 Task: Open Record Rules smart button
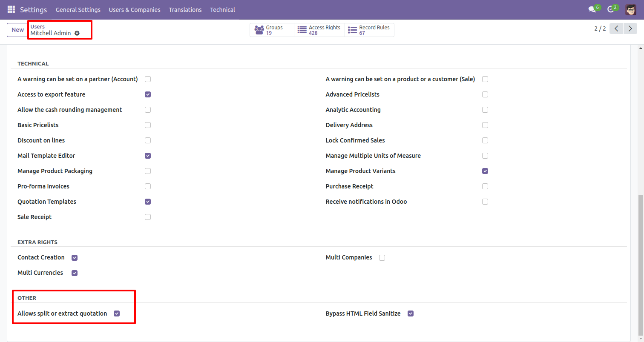point(369,30)
